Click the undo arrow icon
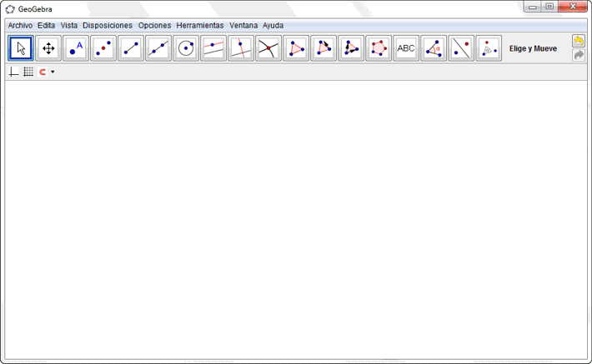This screenshot has width=592, height=364. pyautogui.click(x=579, y=41)
